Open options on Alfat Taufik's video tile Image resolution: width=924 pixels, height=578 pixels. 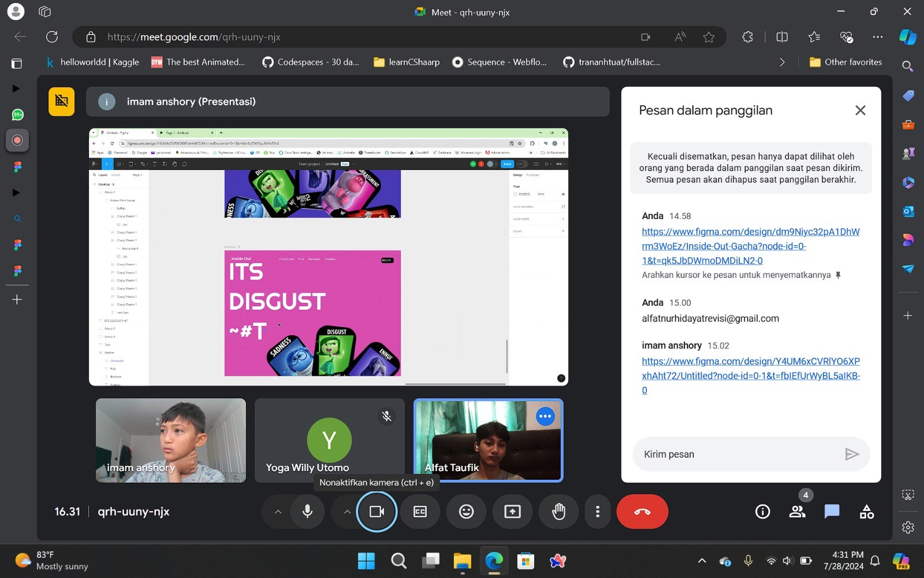pyautogui.click(x=545, y=416)
